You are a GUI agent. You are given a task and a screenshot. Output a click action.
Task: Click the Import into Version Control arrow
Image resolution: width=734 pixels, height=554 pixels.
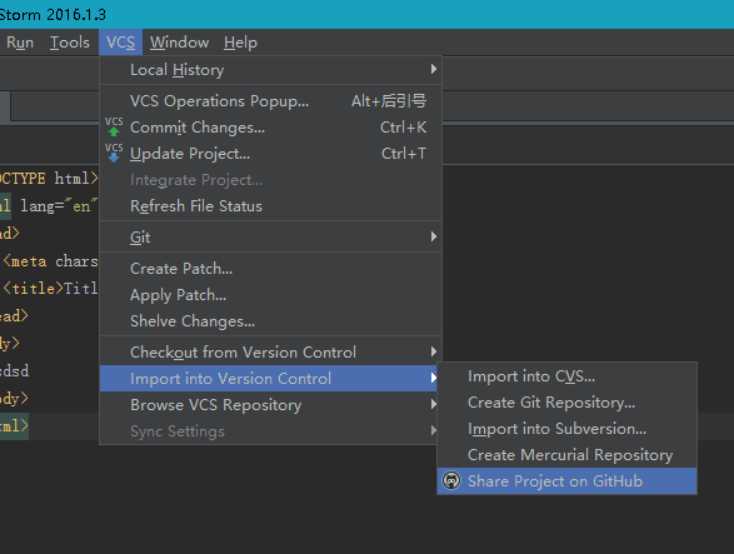point(433,378)
